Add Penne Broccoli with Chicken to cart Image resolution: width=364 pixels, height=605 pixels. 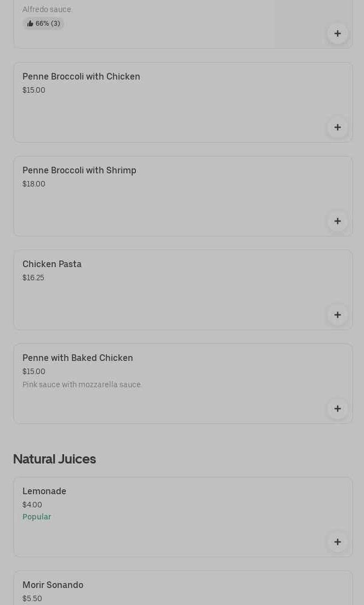pyautogui.click(x=337, y=127)
